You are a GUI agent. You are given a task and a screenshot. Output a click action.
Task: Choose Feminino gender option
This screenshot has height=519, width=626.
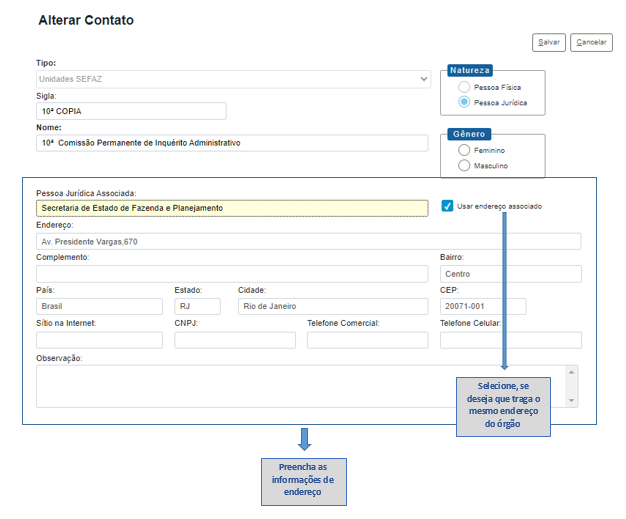(464, 150)
